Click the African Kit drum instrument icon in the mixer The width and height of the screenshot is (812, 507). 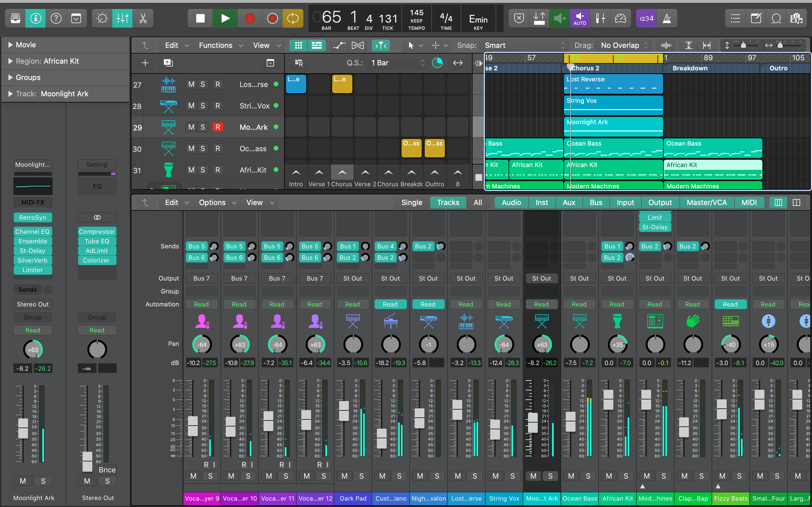617,321
